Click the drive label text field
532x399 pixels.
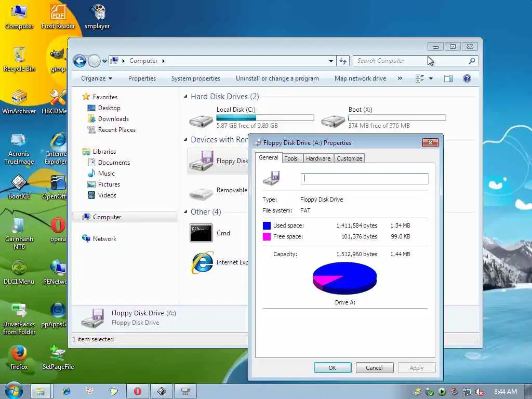coord(364,179)
